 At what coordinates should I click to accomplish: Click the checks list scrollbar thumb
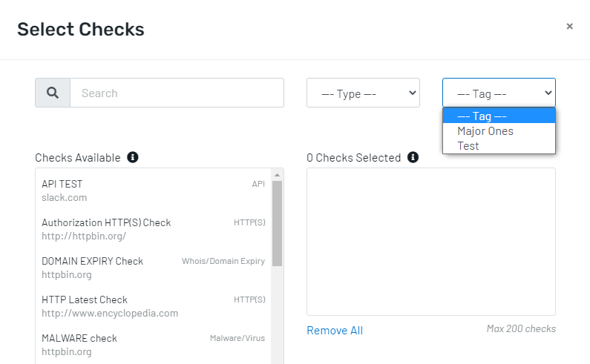pos(278,223)
